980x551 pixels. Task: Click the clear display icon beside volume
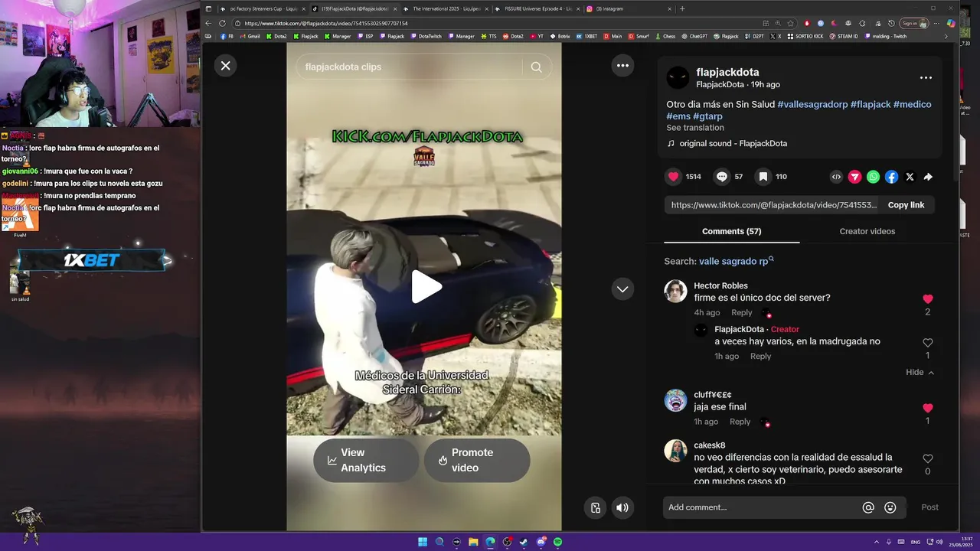[596, 507]
